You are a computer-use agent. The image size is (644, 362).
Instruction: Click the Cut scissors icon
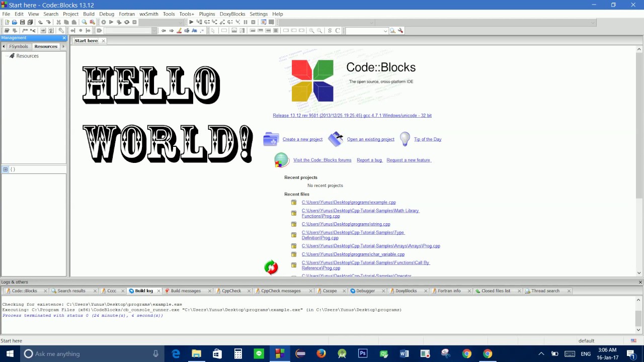click(x=58, y=22)
